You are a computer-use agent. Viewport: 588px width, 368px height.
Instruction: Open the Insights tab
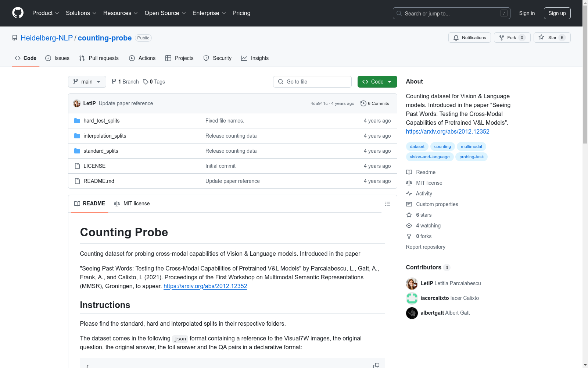pos(255,58)
